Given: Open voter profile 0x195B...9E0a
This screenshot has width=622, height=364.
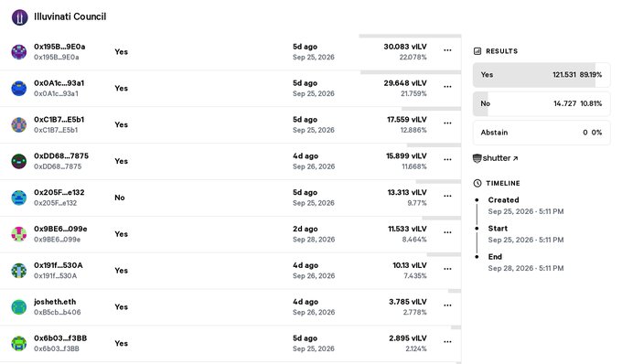Looking at the screenshot, I should (59, 47).
